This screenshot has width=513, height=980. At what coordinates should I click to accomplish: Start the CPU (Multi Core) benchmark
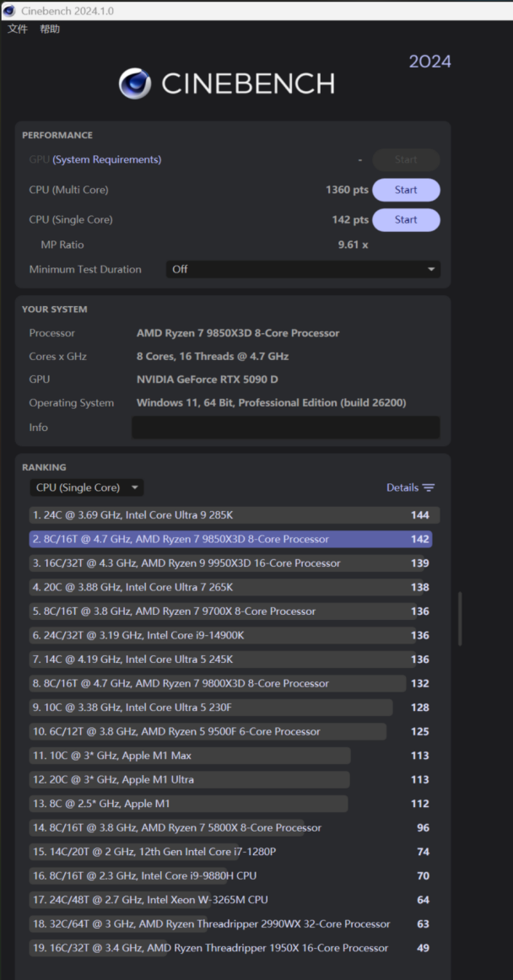[406, 190]
